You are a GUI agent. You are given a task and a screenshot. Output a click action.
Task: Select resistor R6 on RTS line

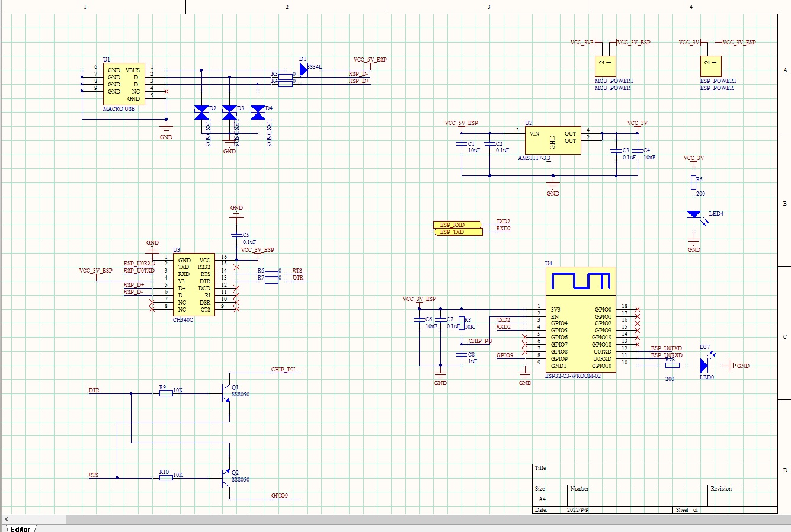(271, 273)
